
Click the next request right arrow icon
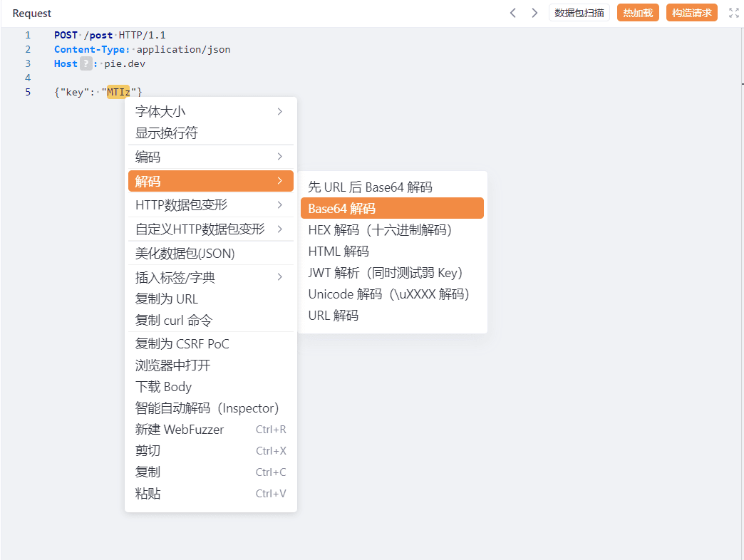(x=534, y=13)
